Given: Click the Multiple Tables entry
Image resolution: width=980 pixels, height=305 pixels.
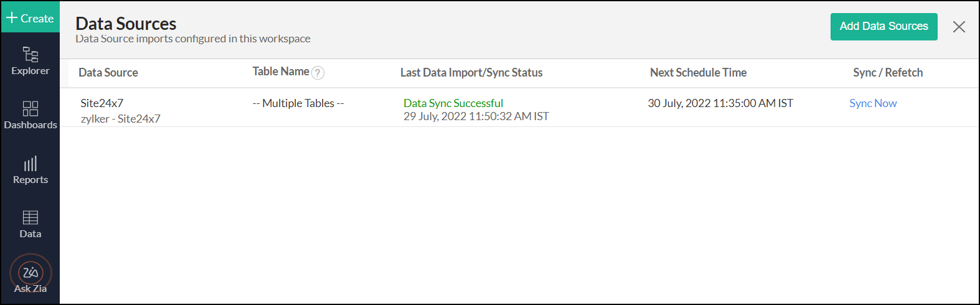Looking at the screenshot, I should (x=298, y=103).
